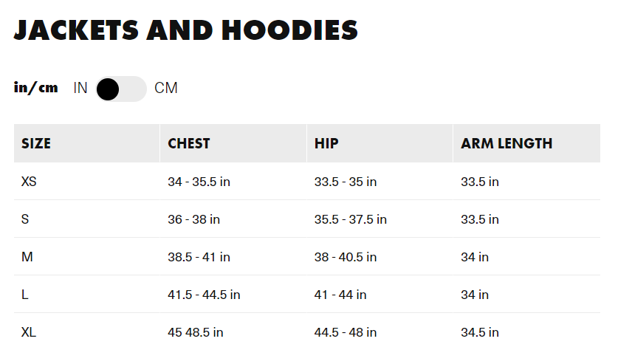Select the CHEST column header
632x364 pixels.
tap(189, 143)
